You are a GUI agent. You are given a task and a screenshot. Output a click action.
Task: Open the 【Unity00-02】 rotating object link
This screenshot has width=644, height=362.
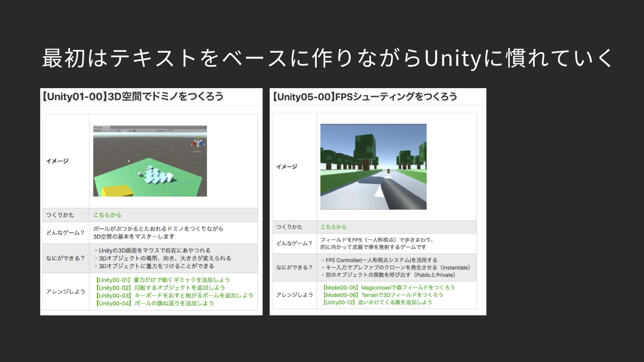tap(160, 288)
